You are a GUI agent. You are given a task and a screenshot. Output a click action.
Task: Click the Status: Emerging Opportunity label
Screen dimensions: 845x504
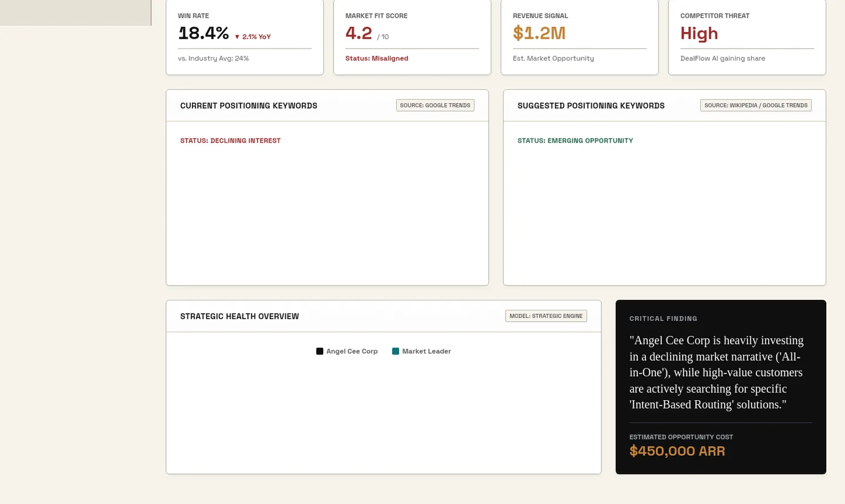point(575,141)
